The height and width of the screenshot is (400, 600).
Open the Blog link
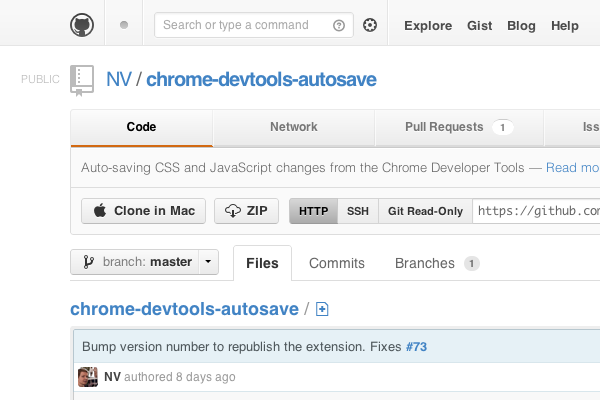521,26
